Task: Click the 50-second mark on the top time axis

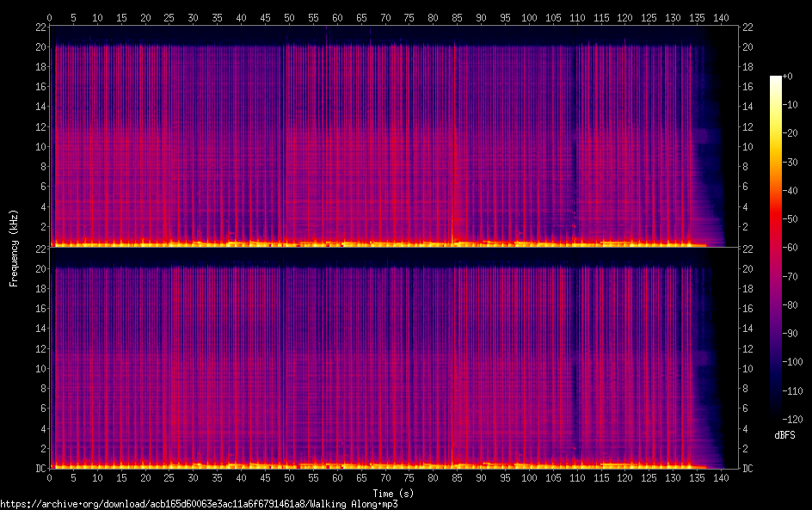Action: coord(289,17)
